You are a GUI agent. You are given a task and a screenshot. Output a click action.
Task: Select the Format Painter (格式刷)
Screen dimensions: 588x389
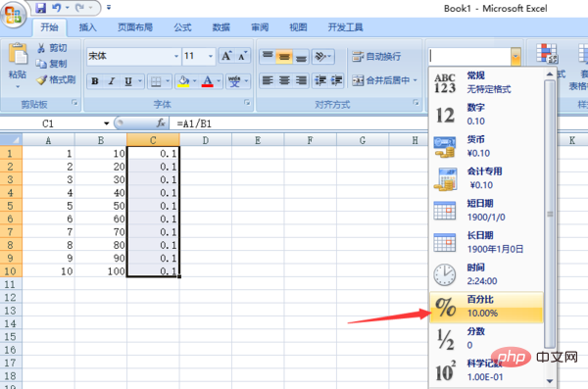(56, 79)
